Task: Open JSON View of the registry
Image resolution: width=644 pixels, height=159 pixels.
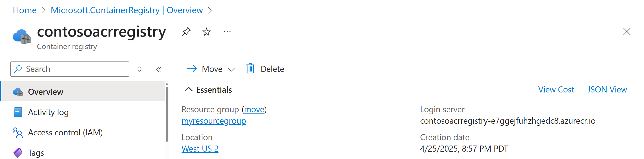Action: click(607, 89)
